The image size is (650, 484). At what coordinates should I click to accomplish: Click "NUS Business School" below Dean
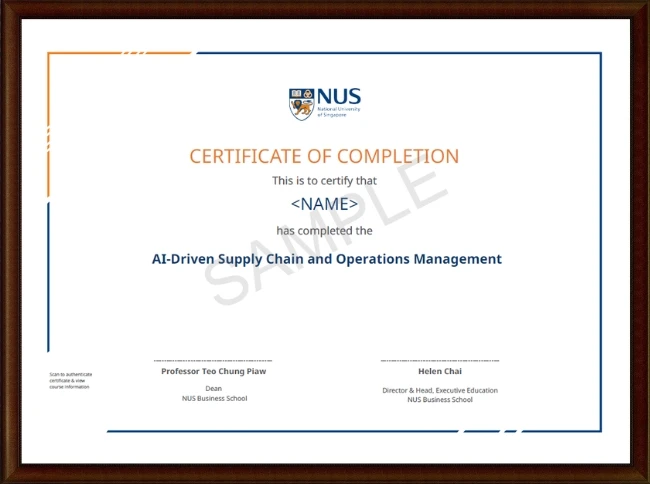click(214, 398)
